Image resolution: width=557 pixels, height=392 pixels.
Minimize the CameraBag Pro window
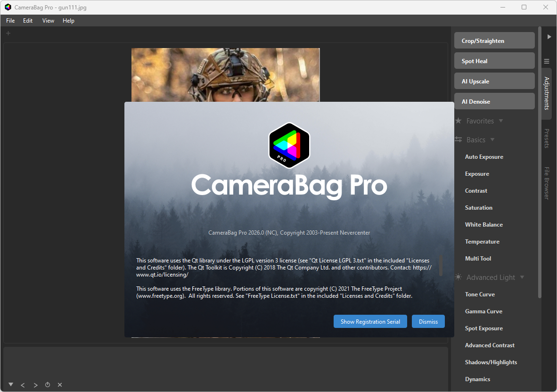(x=503, y=7)
